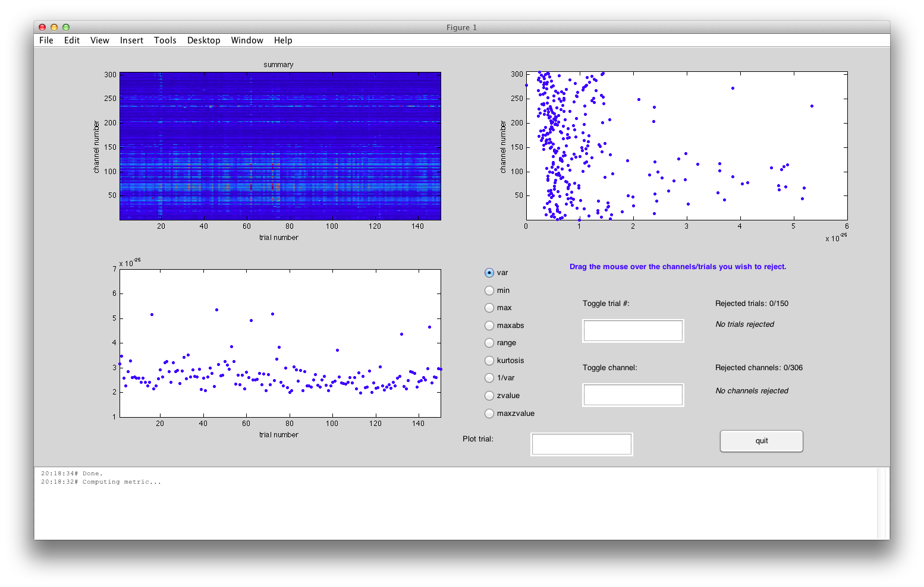Viewport: 924px width, 587px height.
Task: Select the range radio button
Action: [489, 343]
